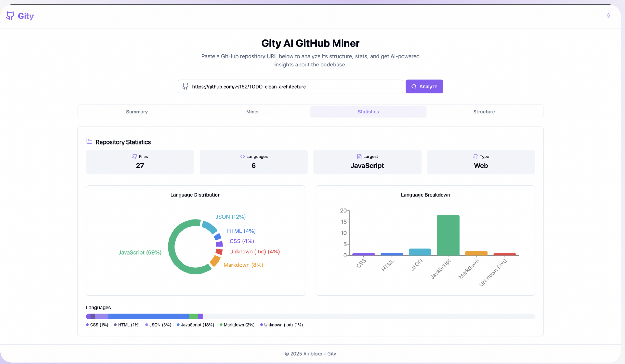This screenshot has height=364, width=625.
Task: Click the file icon beside Largest
Action: pos(359,156)
